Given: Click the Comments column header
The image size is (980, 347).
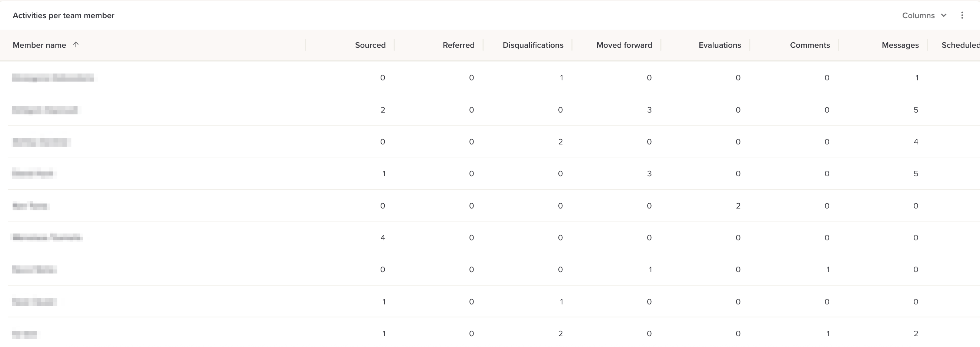Looking at the screenshot, I should tap(810, 45).
